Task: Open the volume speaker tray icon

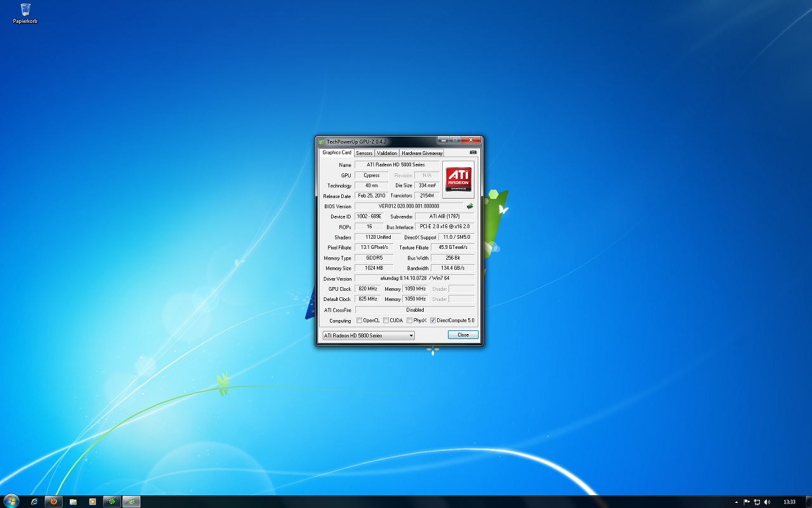Action: (x=767, y=502)
